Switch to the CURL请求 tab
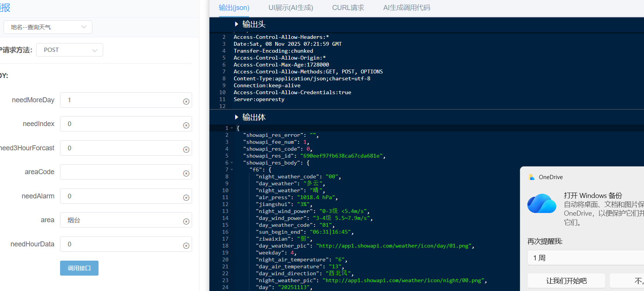The width and height of the screenshot is (644, 291). pyautogui.click(x=348, y=8)
